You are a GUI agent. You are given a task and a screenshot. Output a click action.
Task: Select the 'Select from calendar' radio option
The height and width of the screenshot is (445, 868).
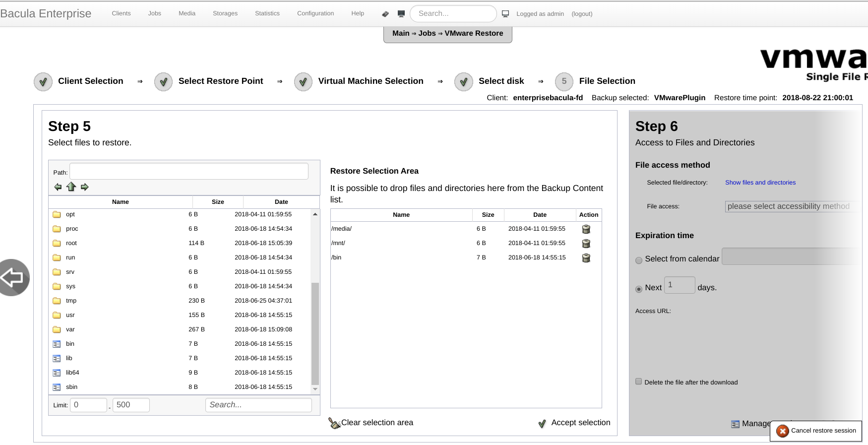639,260
